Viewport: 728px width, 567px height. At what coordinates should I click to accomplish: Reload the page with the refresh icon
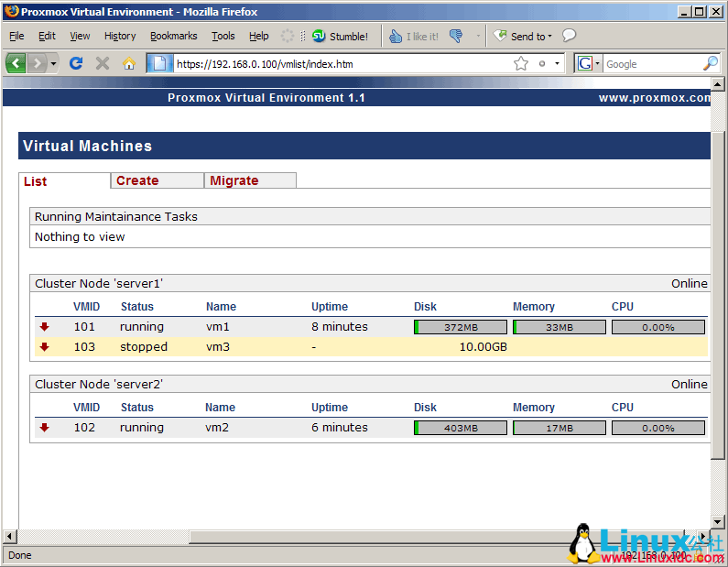point(76,63)
